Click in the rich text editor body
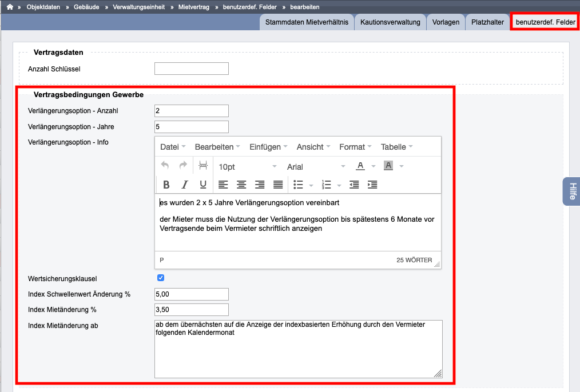The image size is (580, 392). point(298,222)
